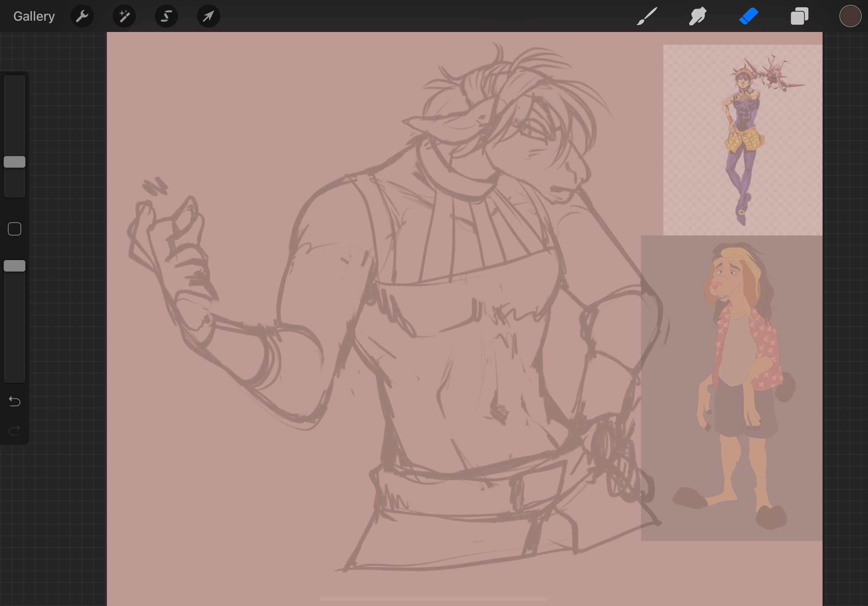This screenshot has height=606, width=868.
Task: Open the Actions wrench menu
Action: point(82,16)
